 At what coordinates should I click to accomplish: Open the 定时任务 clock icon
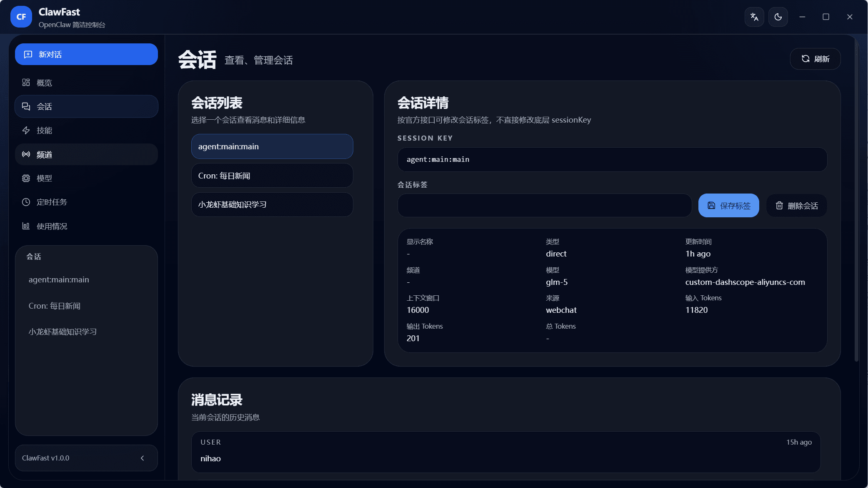26,202
